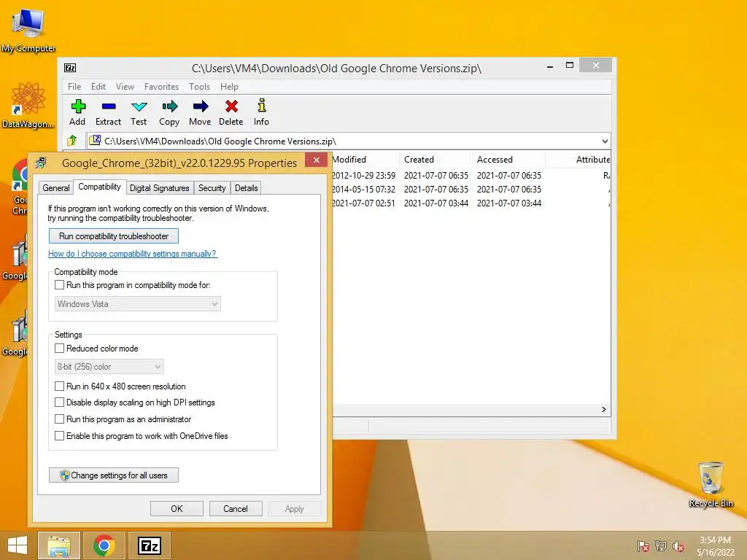Image resolution: width=747 pixels, height=560 pixels.
Task: Sort by the Created column header
Action: coord(436,160)
